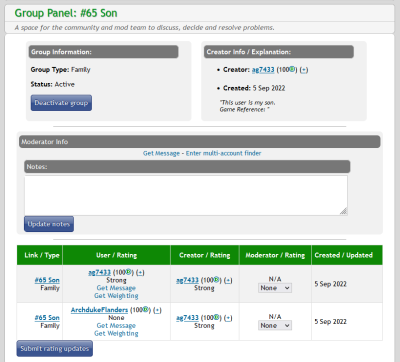Screen dimensions: 400x362
Task: Open moderator rating dropdown in ArchdukeFlanders row
Action: click(x=275, y=326)
